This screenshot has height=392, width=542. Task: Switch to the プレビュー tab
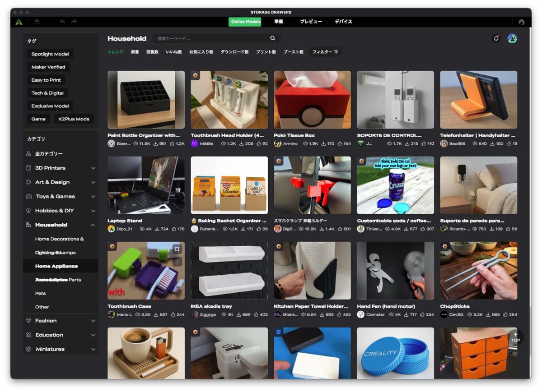[x=311, y=22]
